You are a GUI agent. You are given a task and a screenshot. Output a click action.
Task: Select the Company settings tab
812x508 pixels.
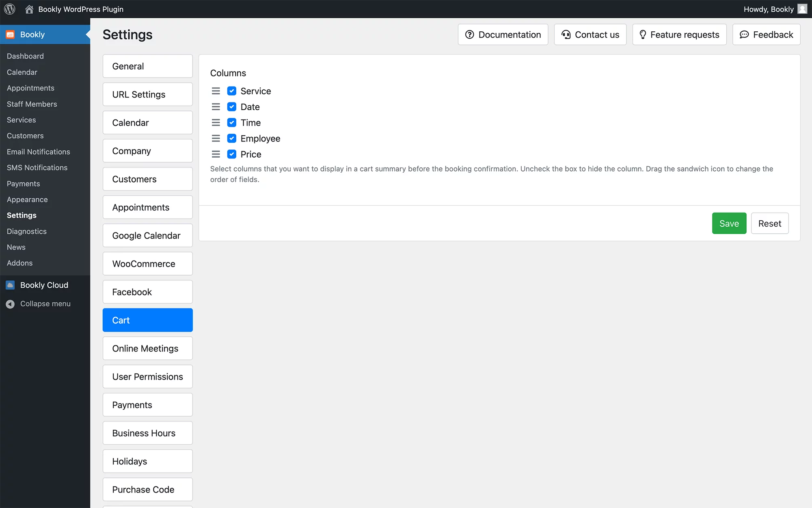pyautogui.click(x=148, y=151)
